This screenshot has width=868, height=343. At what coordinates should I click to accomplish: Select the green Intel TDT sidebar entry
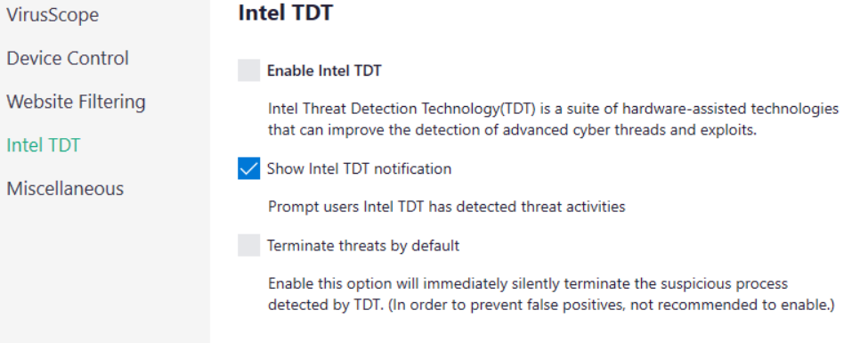pos(44,145)
